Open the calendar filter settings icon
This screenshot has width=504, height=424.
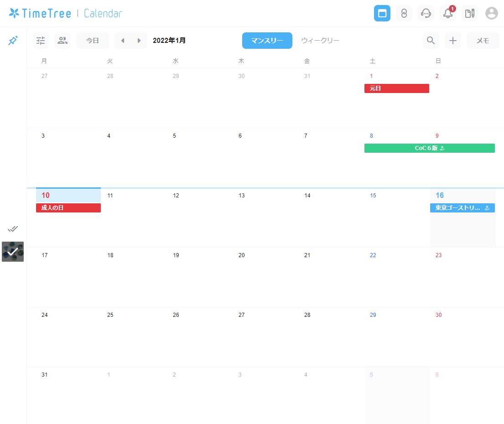41,41
